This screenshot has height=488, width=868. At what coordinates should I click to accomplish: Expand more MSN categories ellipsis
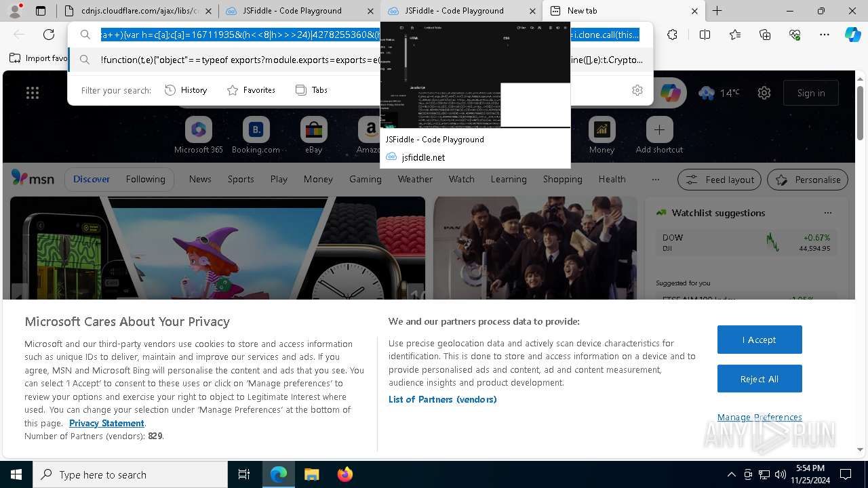(x=655, y=179)
